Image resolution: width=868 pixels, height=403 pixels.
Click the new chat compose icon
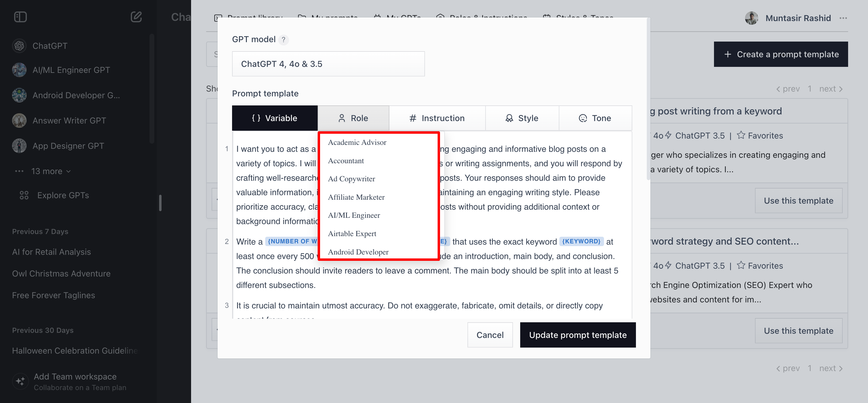click(136, 17)
